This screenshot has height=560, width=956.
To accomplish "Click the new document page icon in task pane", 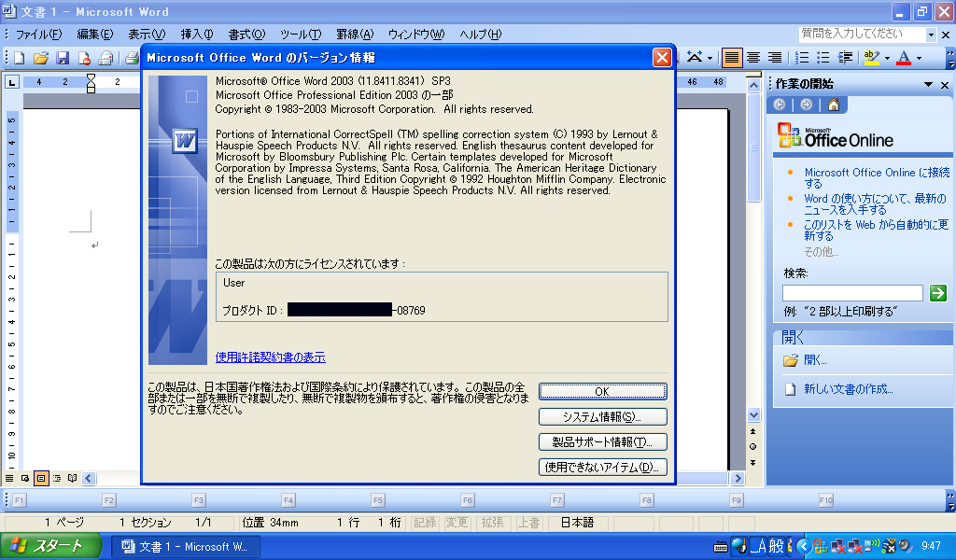I will [790, 389].
